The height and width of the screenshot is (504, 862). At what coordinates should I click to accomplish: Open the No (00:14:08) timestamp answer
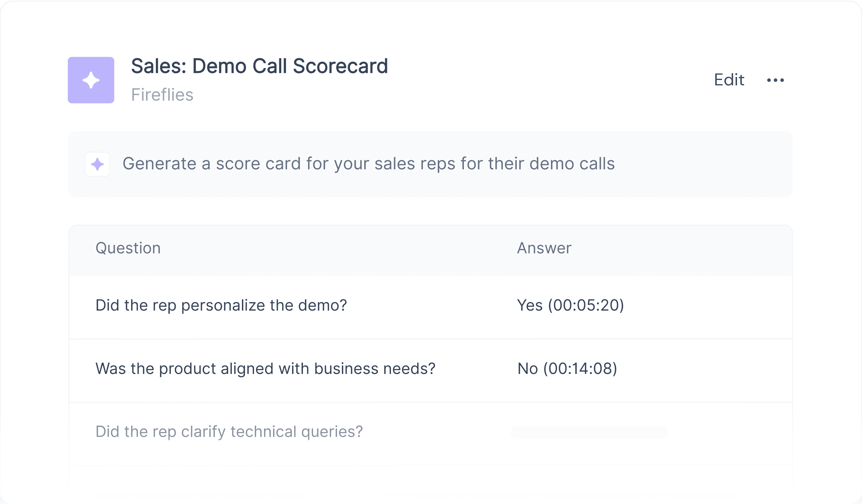(567, 369)
